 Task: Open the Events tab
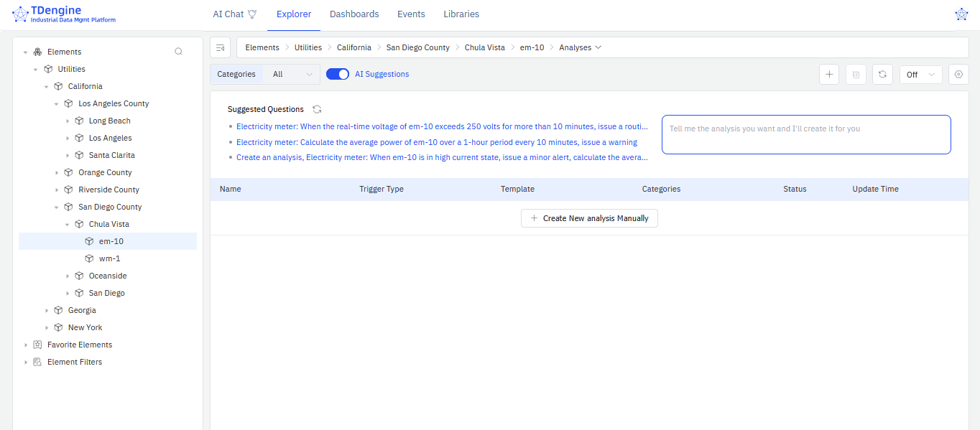coord(411,14)
